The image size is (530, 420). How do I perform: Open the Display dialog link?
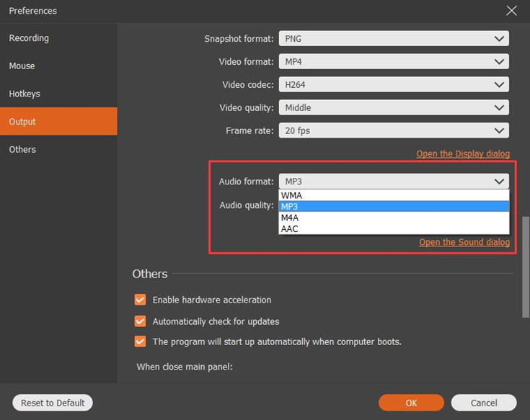(463, 154)
